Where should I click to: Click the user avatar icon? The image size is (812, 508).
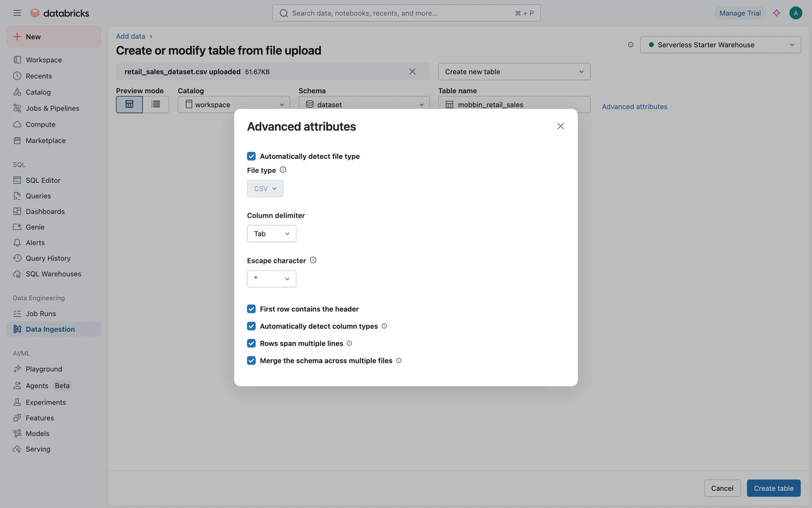click(796, 13)
